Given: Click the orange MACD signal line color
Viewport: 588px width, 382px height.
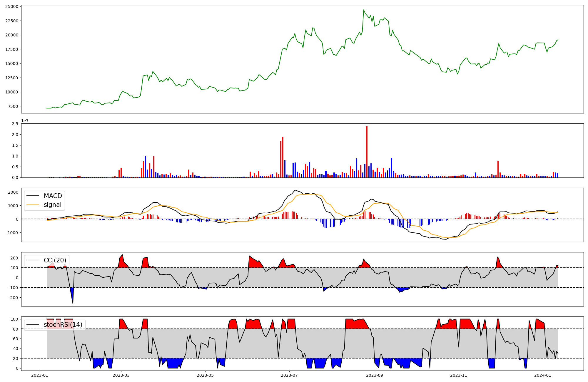Looking at the screenshot, I should coord(33,205).
